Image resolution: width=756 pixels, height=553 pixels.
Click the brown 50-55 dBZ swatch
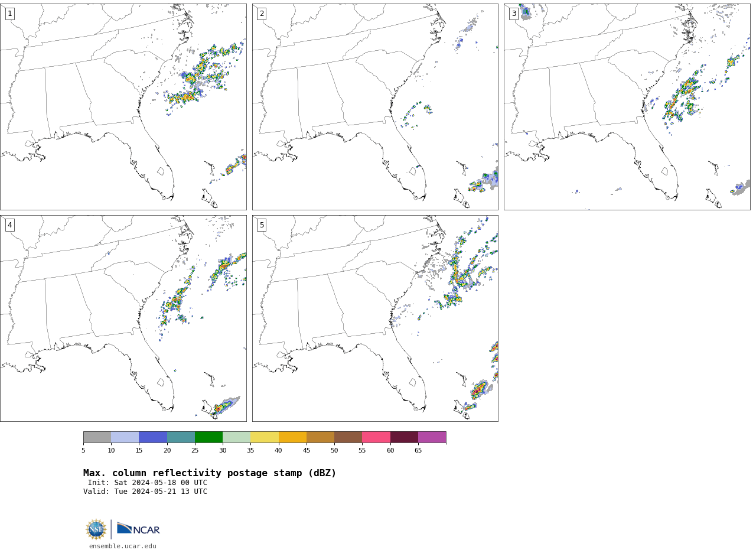348,437
